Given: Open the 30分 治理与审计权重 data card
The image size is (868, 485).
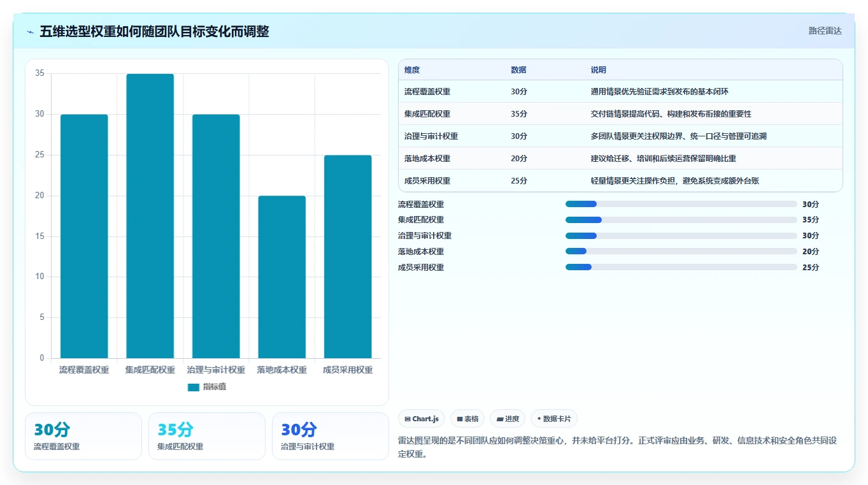Looking at the screenshot, I should point(331,436).
